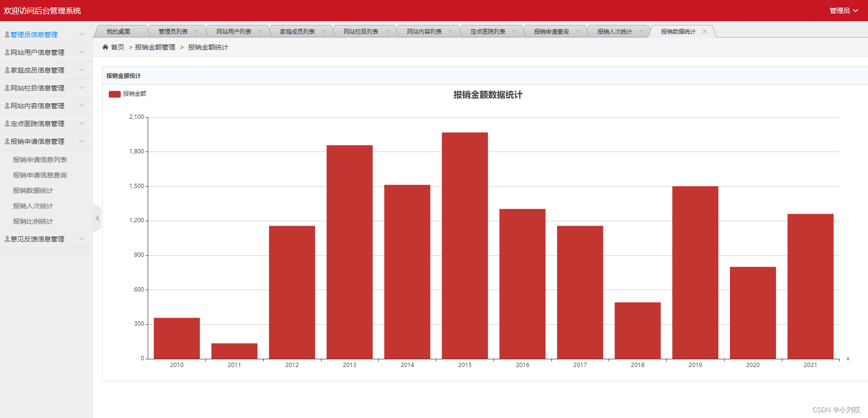Click user icon beside 报销申请信息管理
868x418 pixels.
[7, 141]
